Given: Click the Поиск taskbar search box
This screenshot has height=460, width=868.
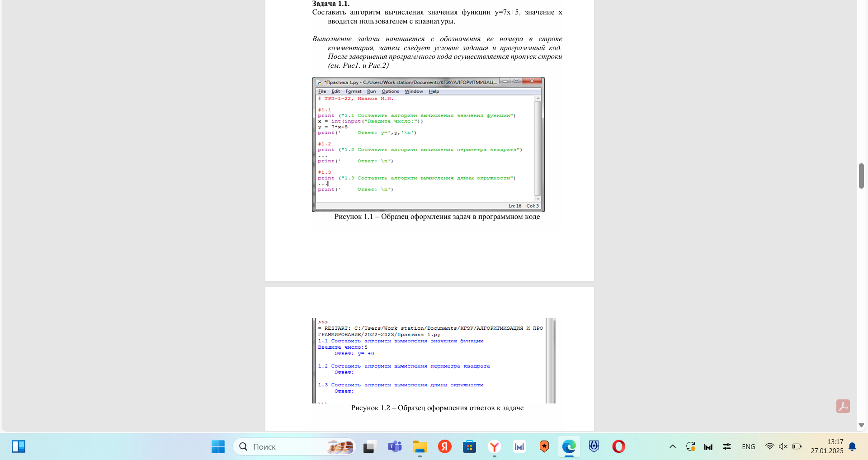Looking at the screenshot, I should [294, 447].
